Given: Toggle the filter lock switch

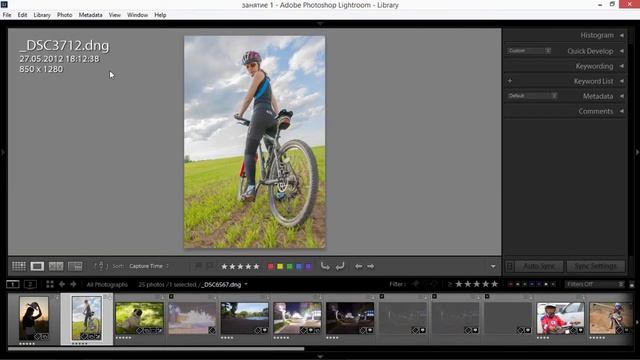Looking at the screenshot, I should [x=631, y=284].
